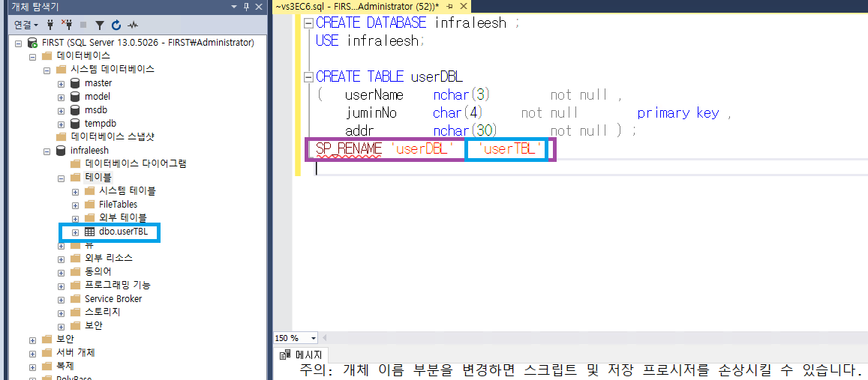Expand the FileTables folder
The width and height of the screenshot is (868, 380).
point(75,205)
